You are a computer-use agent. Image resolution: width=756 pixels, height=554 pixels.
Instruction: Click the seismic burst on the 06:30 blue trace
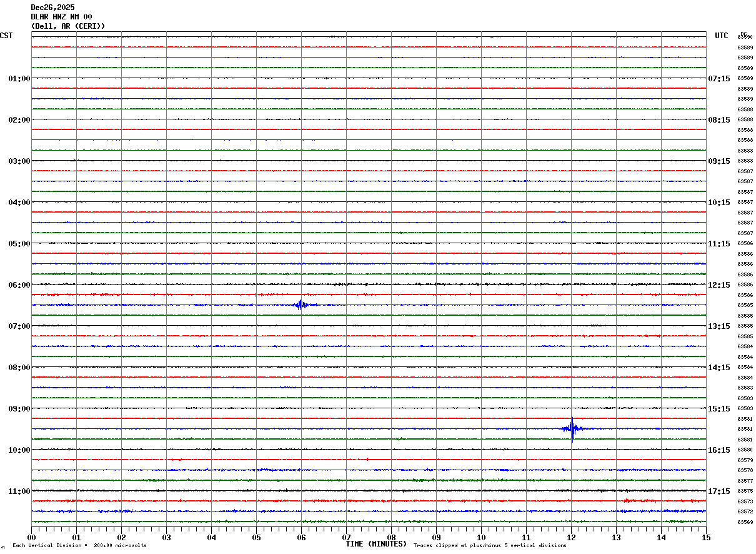(301, 305)
